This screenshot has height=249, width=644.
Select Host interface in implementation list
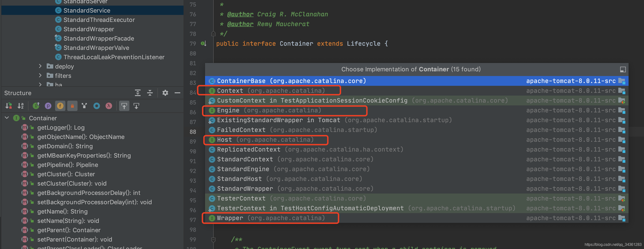417,139
